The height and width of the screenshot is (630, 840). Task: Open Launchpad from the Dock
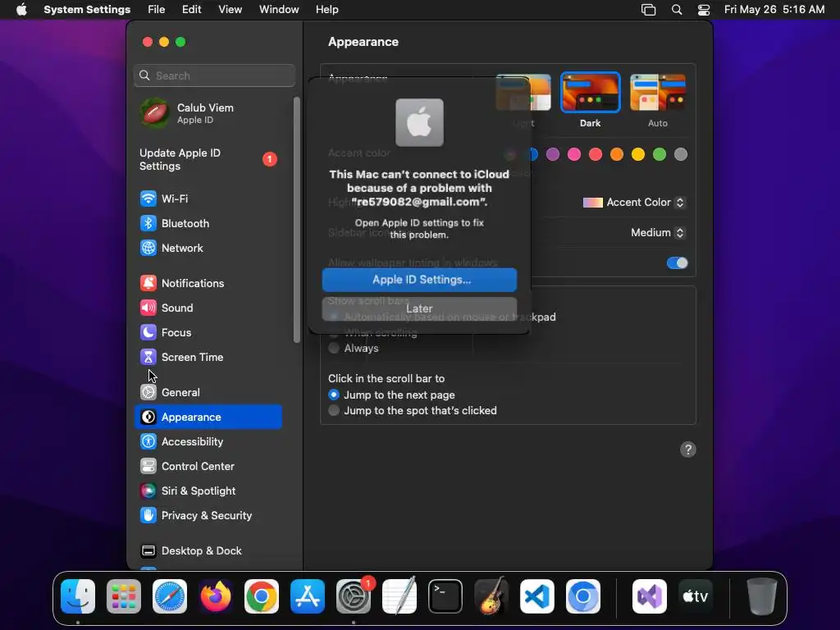click(x=124, y=596)
